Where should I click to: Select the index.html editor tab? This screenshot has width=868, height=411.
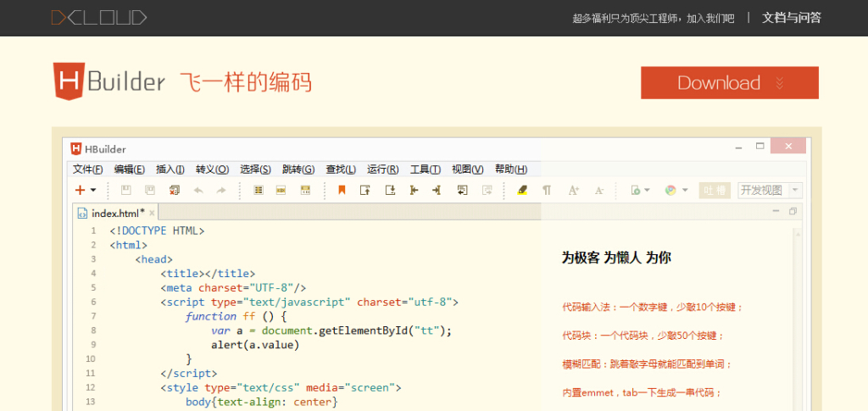115,213
